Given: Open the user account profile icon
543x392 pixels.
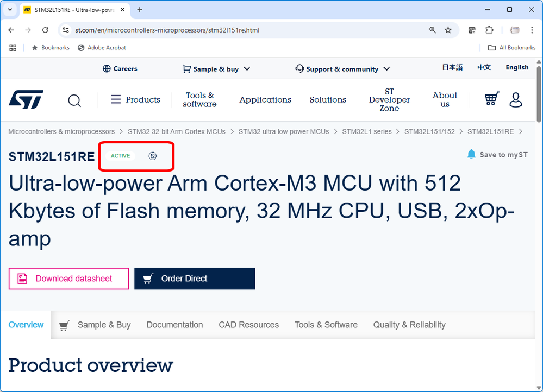Looking at the screenshot, I should click(516, 100).
